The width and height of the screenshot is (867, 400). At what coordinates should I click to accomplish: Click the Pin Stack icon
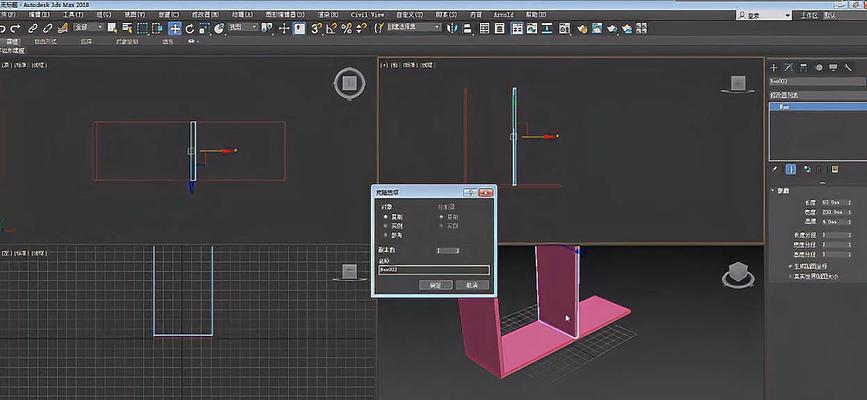tap(775, 169)
